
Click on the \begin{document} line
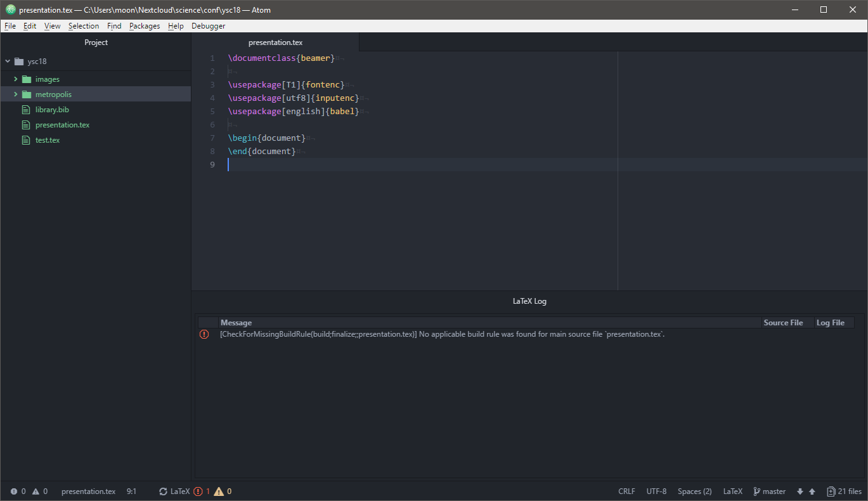point(267,138)
